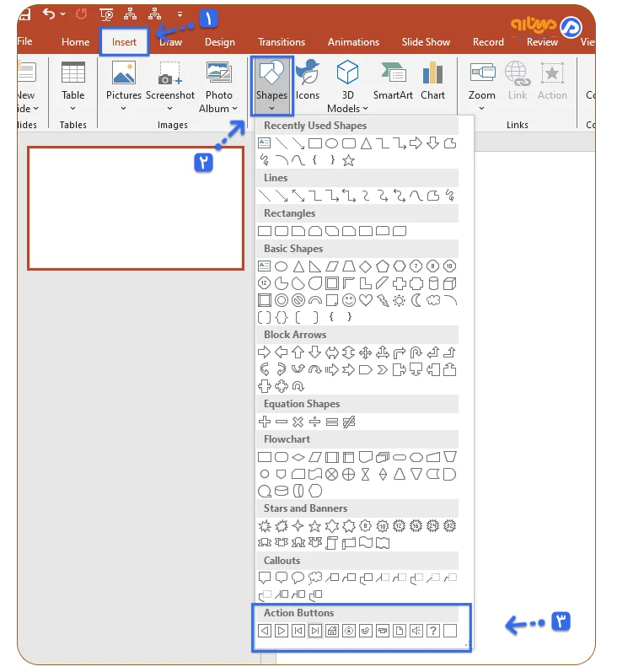The width and height of the screenshot is (617, 672).
Task: Switch to the Review tab
Action: [543, 42]
